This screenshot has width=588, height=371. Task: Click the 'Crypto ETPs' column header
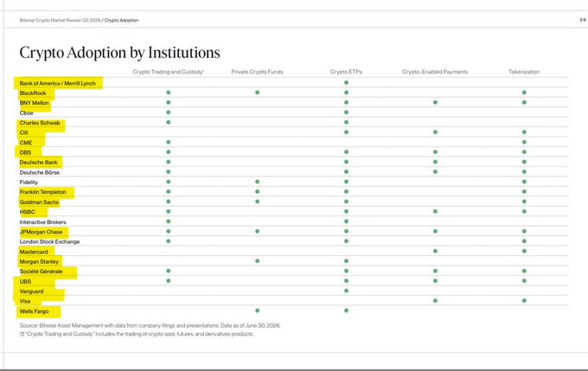click(346, 72)
